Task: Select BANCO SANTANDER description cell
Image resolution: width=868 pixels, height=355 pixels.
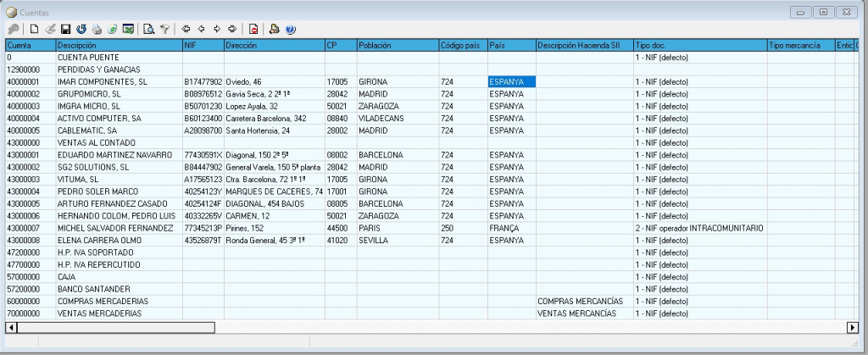Action: pyautogui.click(x=119, y=289)
